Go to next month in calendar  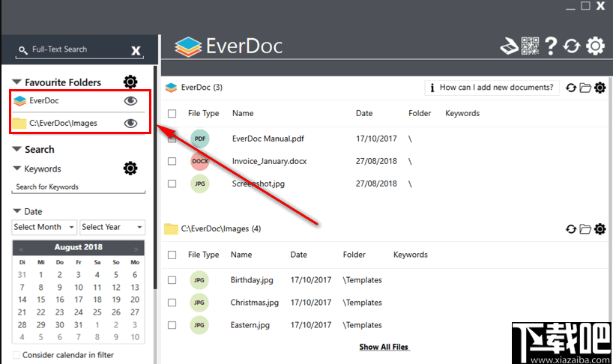[x=136, y=249]
